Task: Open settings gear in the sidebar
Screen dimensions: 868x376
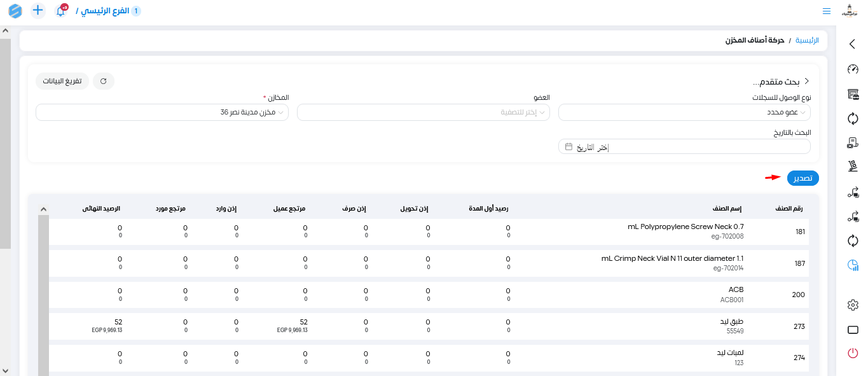Action: point(853,305)
